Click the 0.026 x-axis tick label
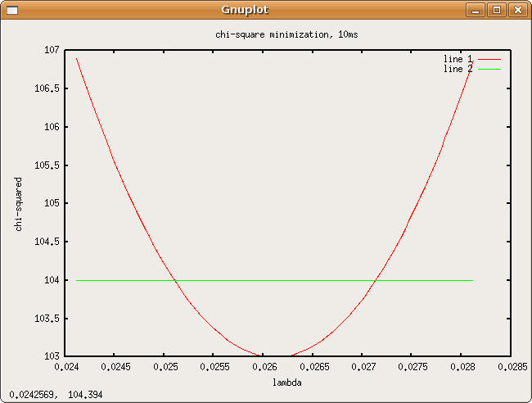Image resolution: width=532 pixels, height=403 pixels. (264, 368)
